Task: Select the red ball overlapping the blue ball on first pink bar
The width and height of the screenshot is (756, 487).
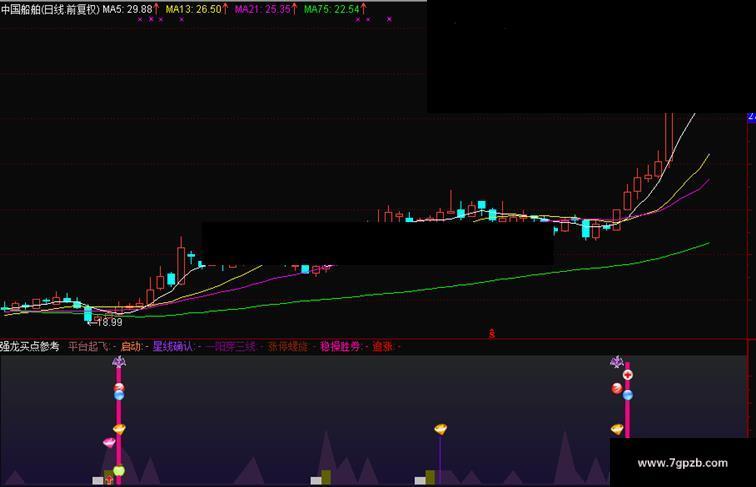Action: pos(119,387)
